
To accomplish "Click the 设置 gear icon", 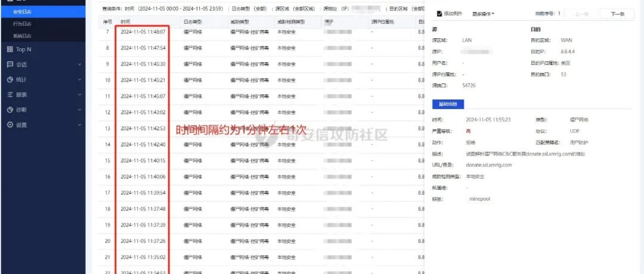I will 10,124.
